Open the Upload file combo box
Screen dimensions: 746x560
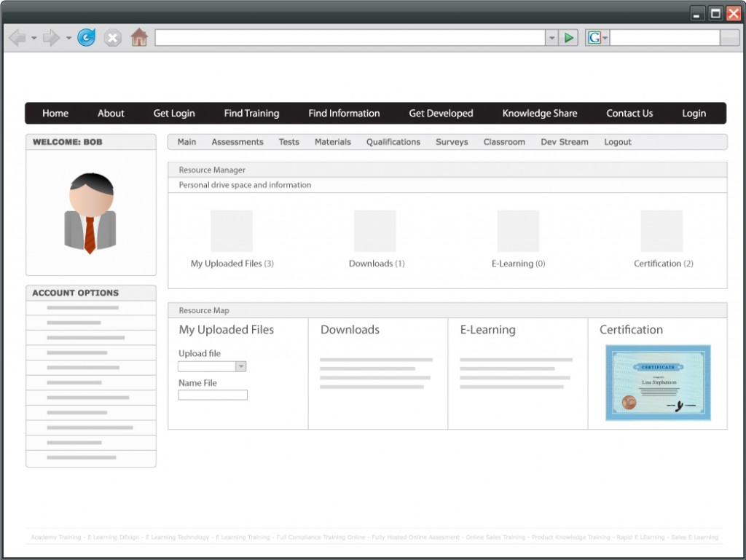pos(212,366)
